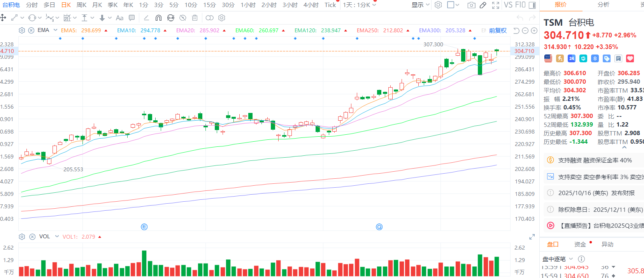The image size is (644, 278).
Task: Click the notes icon in quote badge row
Action: (618, 58)
